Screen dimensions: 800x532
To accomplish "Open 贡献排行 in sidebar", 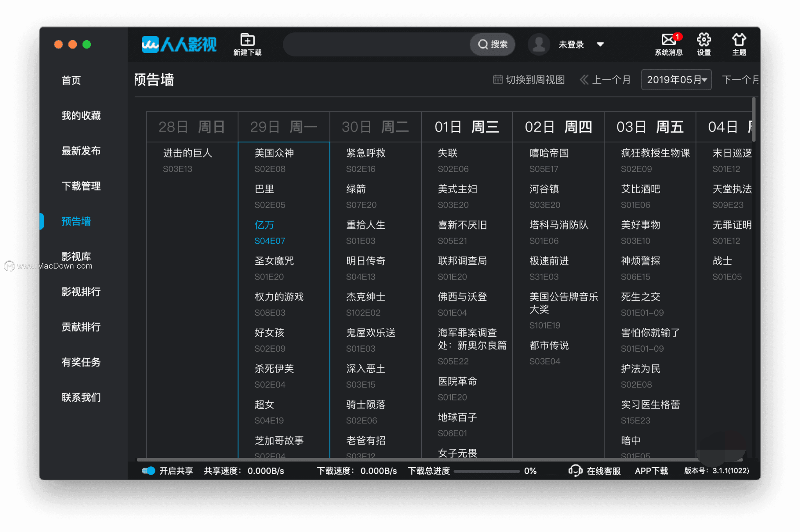I will [81, 327].
